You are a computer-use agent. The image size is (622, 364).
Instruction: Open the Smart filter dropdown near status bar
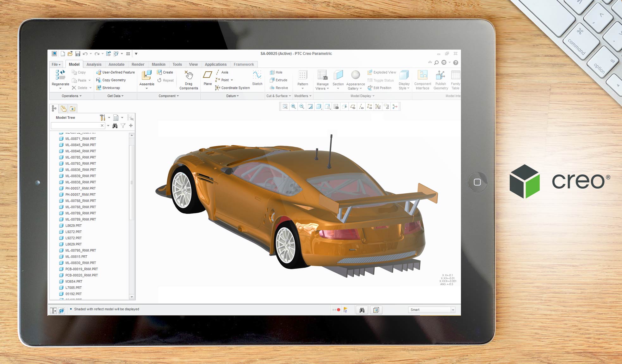(452, 310)
